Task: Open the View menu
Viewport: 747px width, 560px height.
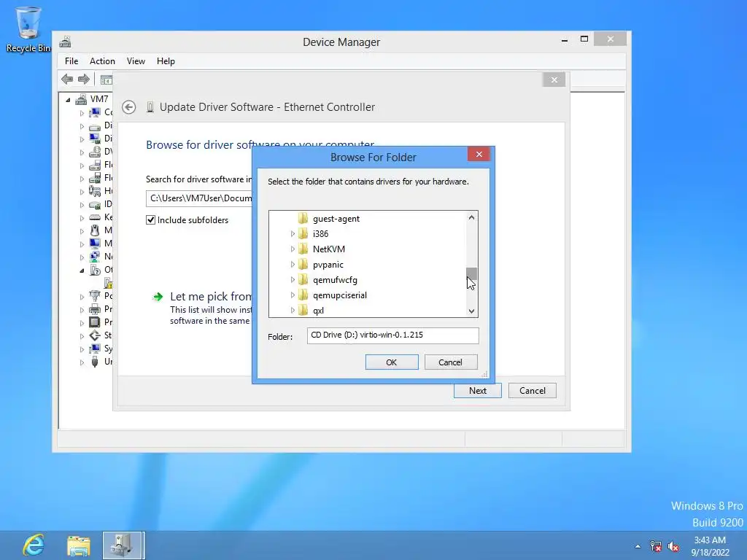Action: tap(136, 61)
